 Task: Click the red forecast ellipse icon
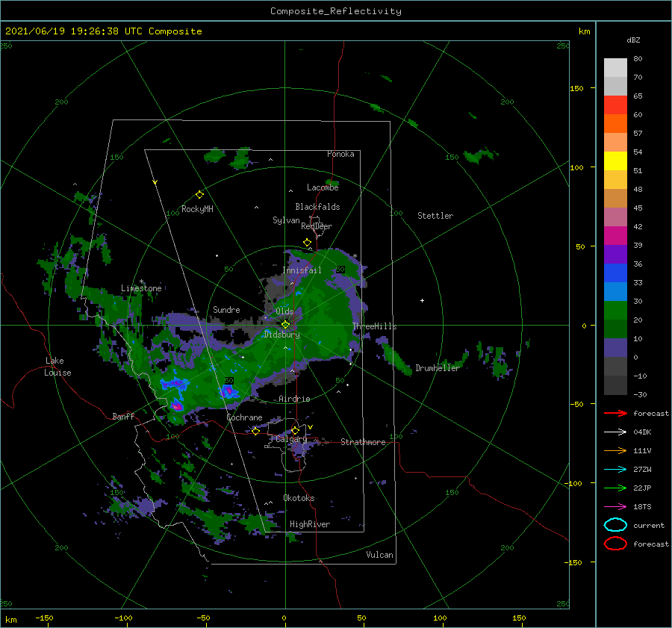coord(615,544)
